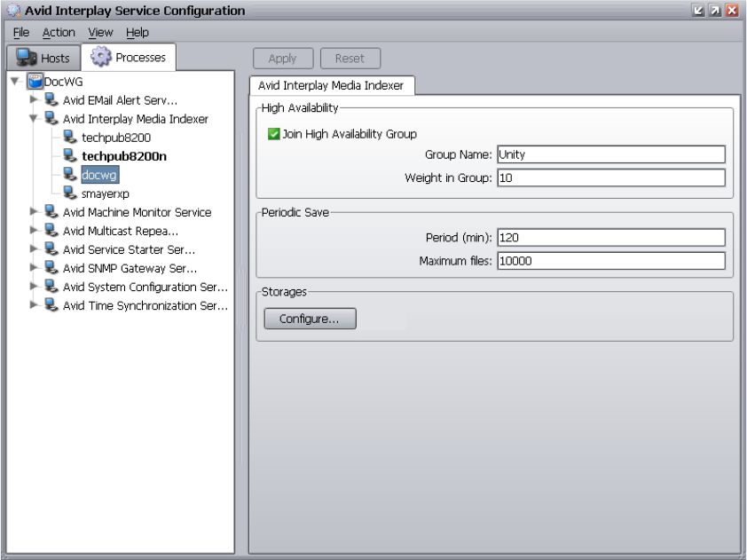Expand Avid System Configuration Service node

click(x=34, y=286)
